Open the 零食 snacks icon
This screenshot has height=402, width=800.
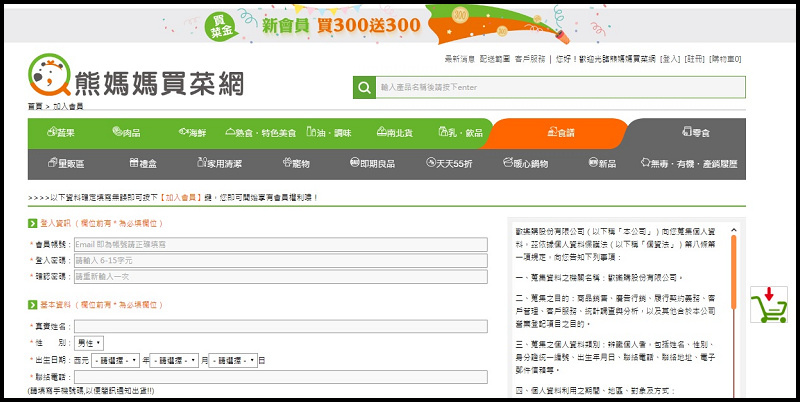pyautogui.click(x=687, y=132)
